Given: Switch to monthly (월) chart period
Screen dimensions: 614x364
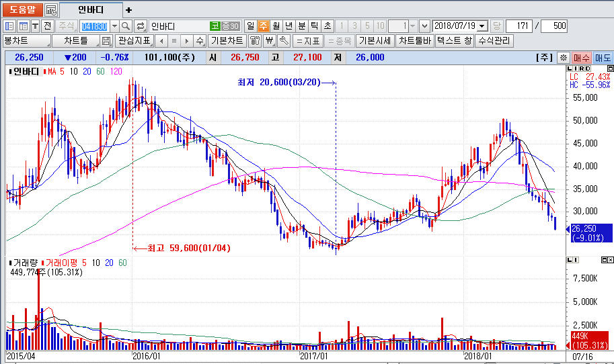Looking at the screenshot, I should 276,26.
